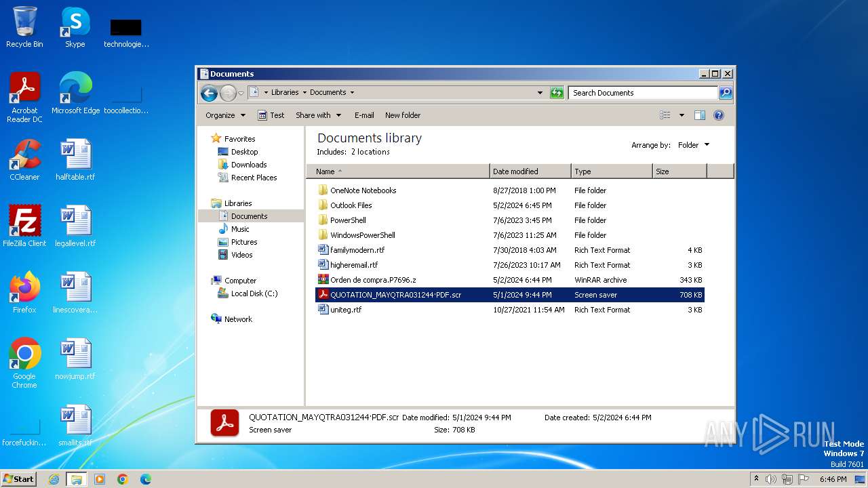Select the Outlook Files folder
This screenshot has width=868, height=488.
[x=510, y=205]
